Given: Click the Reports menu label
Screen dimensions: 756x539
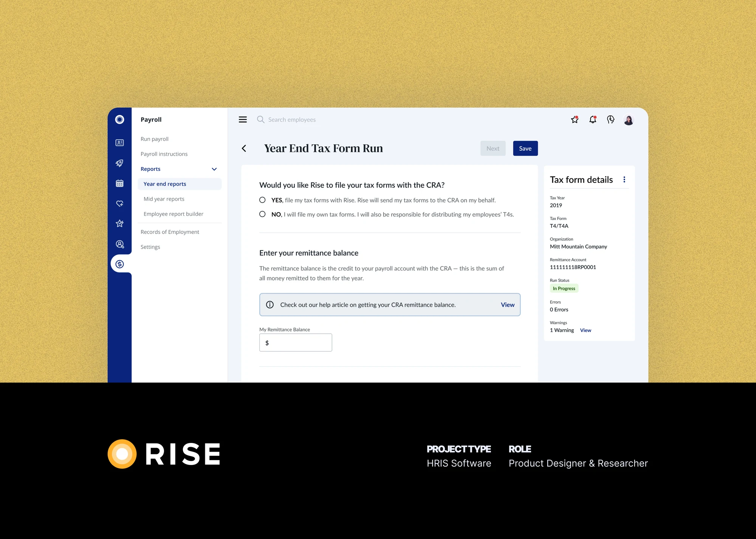Looking at the screenshot, I should (x=150, y=169).
